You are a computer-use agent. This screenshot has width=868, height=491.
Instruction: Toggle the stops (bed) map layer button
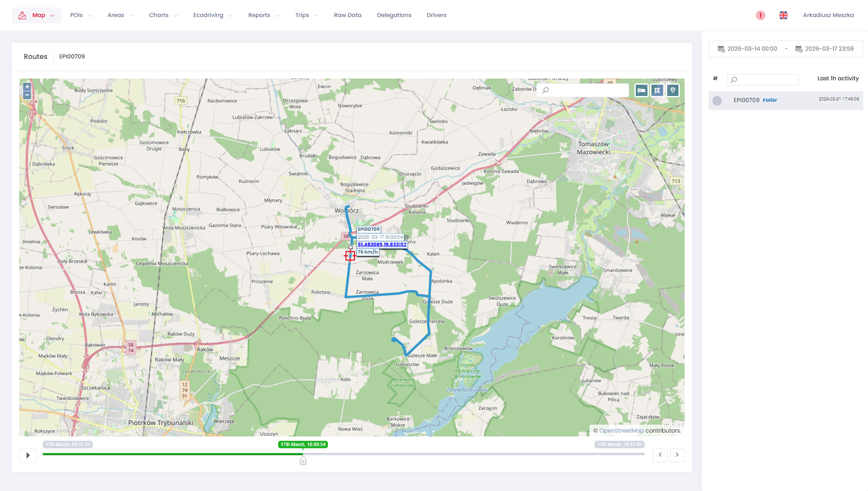[x=641, y=90]
